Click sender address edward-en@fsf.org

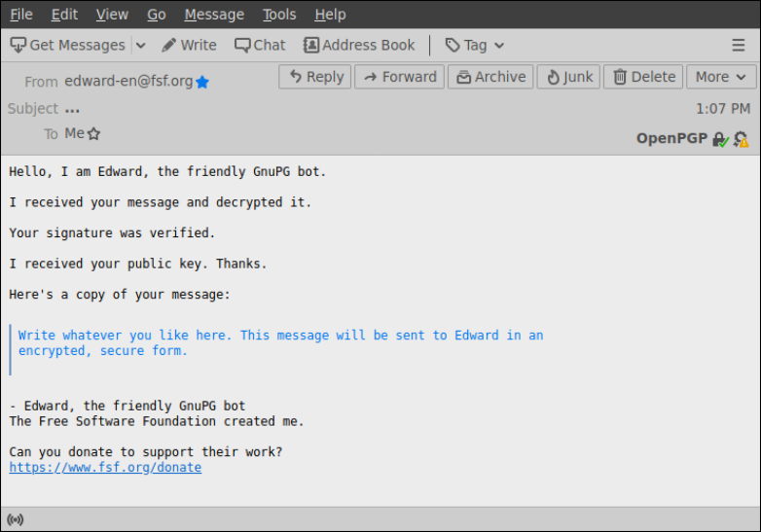pos(128,81)
